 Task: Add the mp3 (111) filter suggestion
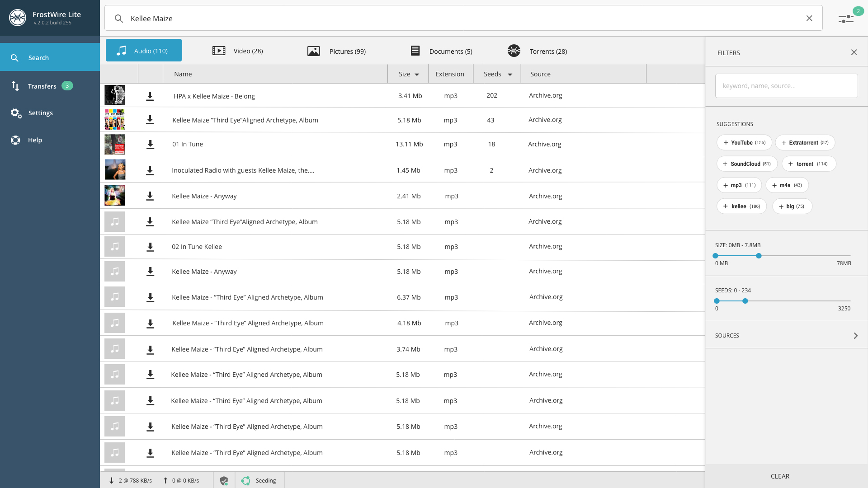tap(739, 185)
